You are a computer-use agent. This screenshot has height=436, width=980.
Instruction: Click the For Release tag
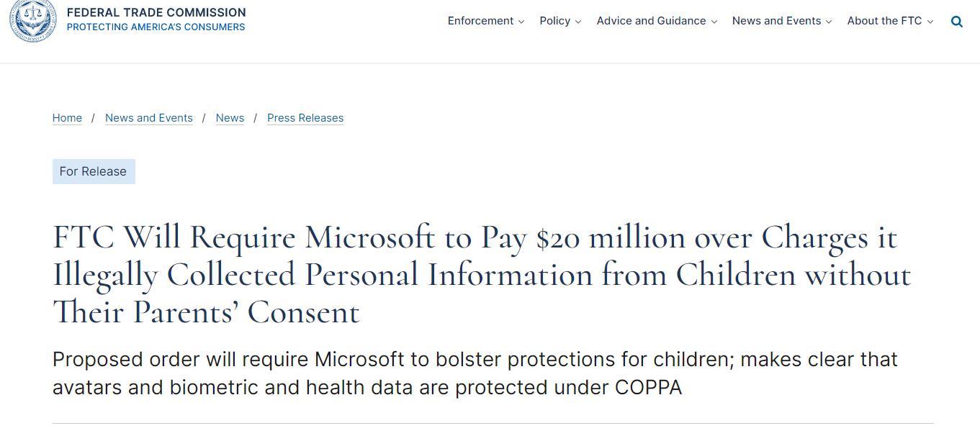[93, 171]
